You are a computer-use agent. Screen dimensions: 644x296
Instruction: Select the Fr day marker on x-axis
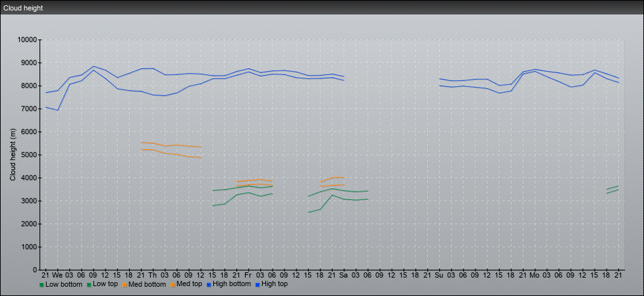(248, 274)
